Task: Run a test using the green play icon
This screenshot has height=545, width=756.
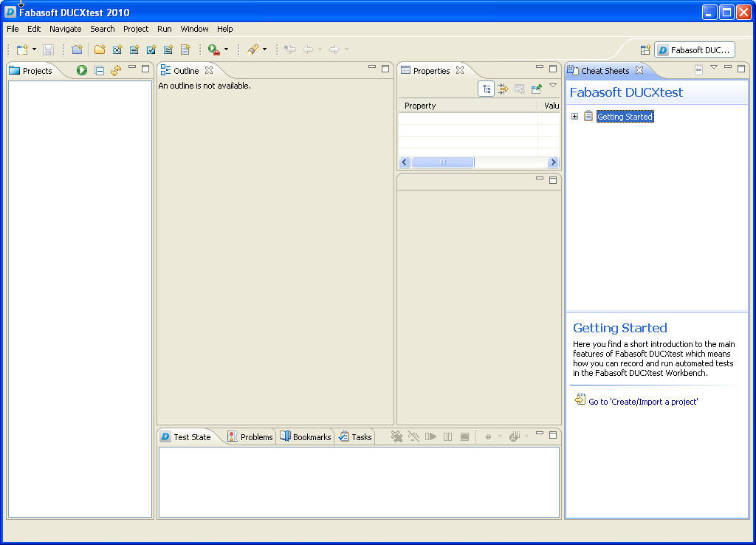Action: pyautogui.click(x=81, y=70)
